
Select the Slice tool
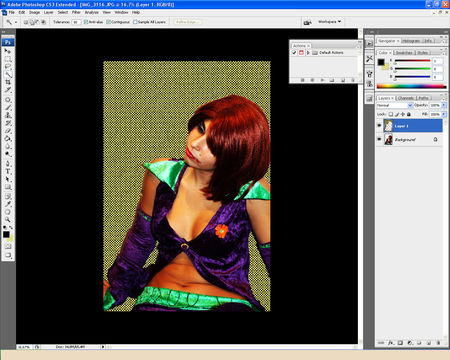click(x=8, y=90)
